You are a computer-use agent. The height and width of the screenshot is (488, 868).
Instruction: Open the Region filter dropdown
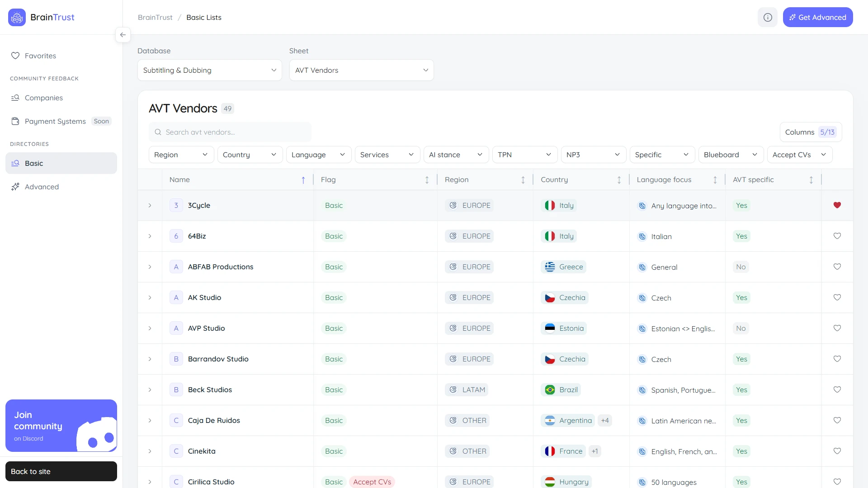[181, 155]
